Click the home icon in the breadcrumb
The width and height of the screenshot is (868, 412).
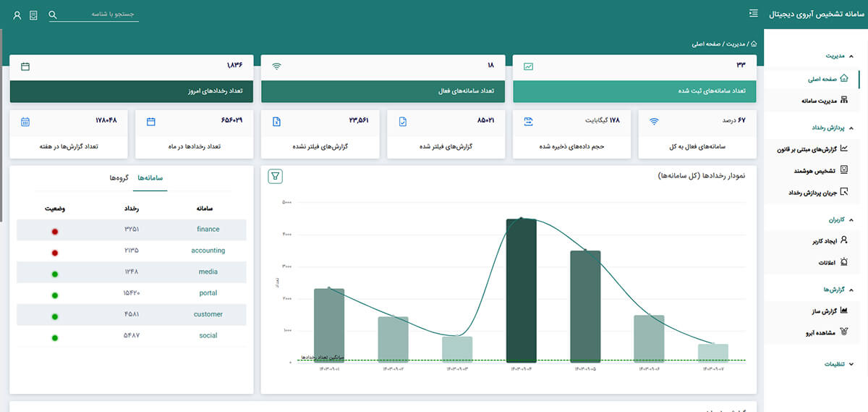coord(754,44)
